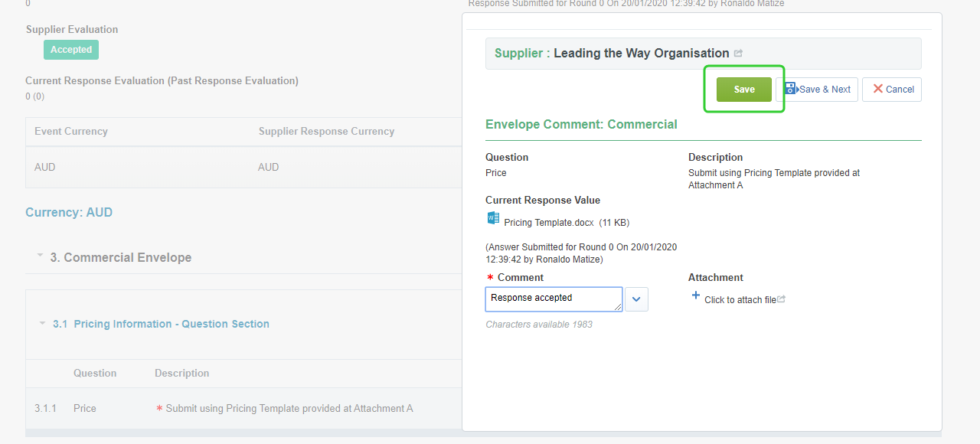Collapse the 3.1 Pricing Information section arrow
Screen dimensions: 980x444
pyautogui.click(x=42, y=323)
